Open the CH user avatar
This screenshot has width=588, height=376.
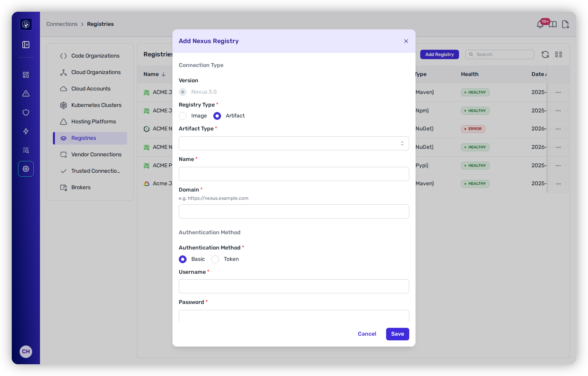[26, 351]
